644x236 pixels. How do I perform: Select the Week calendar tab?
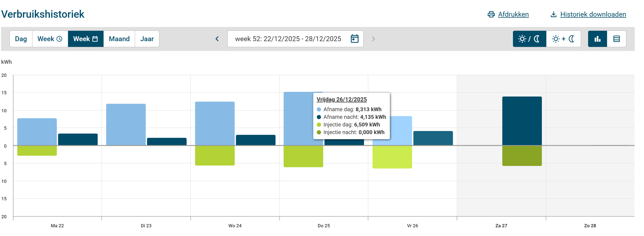86,39
